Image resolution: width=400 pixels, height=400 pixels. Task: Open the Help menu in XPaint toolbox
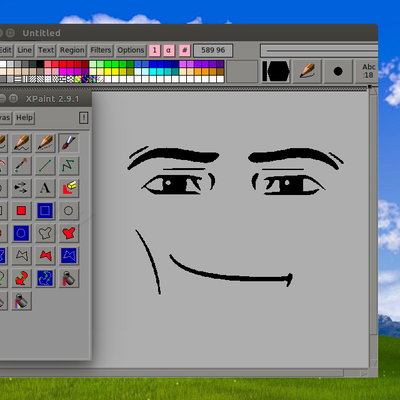(24, 118)
